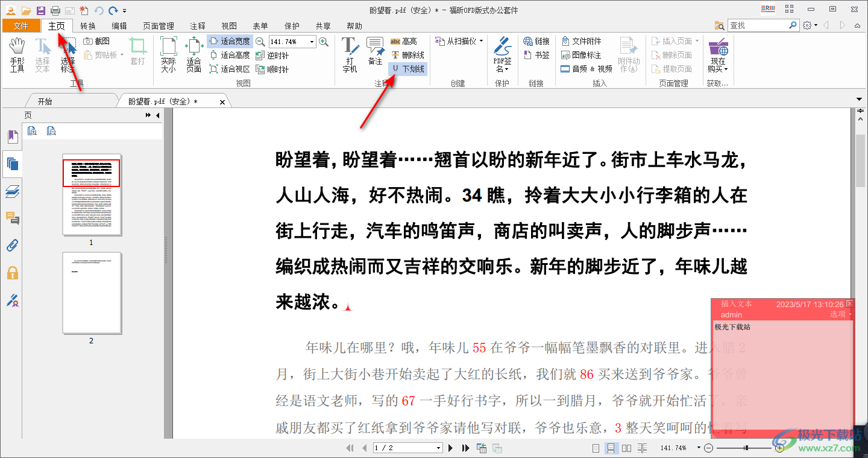The width and height of the screenshot is (868, 458).
Task: Activate the Select Text tool (选择文本)
Action: (x=42, y=55)
